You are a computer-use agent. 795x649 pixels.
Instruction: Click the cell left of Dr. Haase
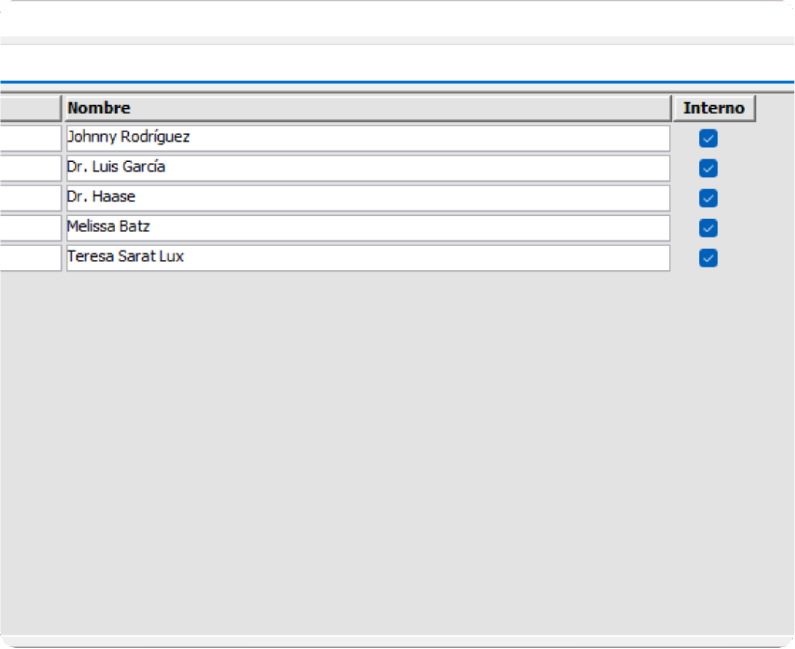[30, 198]
